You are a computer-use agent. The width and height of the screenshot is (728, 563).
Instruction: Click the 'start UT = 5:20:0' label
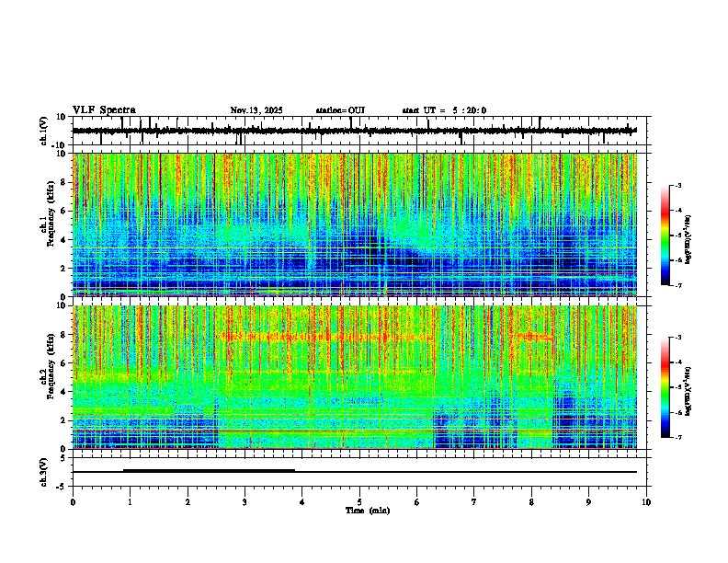tap(444, 110)
